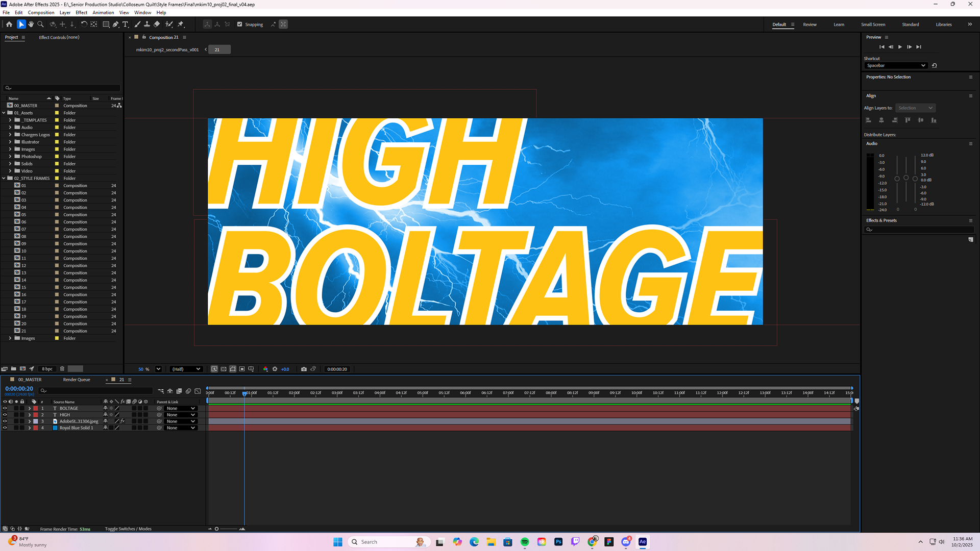Click the timeline zoom slider
This screenshot has width=980, height=551.
pyautogui.click(x=226, y=529)
